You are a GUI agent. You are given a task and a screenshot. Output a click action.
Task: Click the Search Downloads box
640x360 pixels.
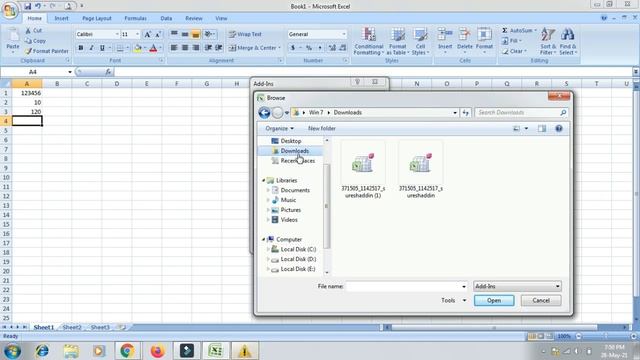pyautogui.click(x=522, y=113)
